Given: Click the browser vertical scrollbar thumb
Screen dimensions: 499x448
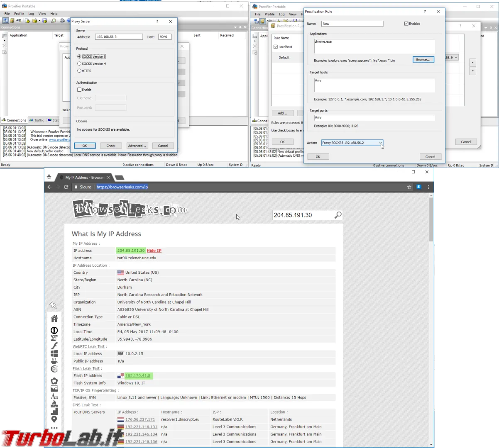Looking at the screenshot, I should (431, 220).
